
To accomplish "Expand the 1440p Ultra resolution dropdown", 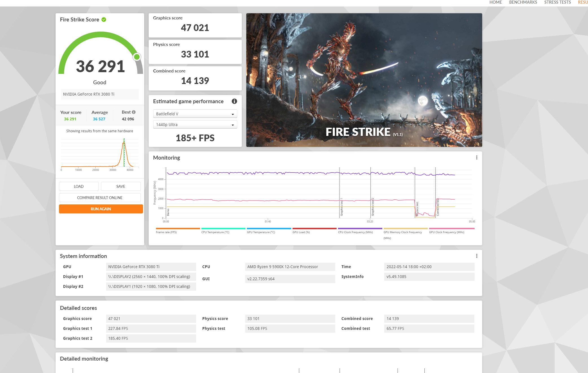I will [x=195, y=125].
